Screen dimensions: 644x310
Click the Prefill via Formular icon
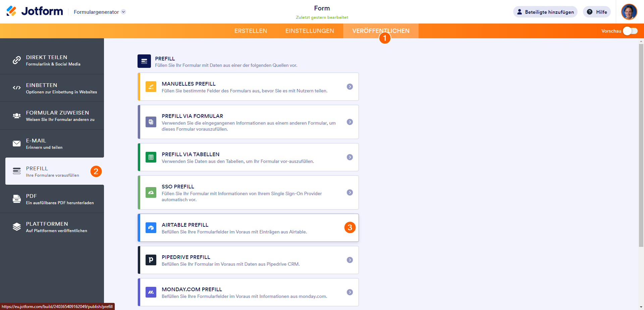[151, 122]
